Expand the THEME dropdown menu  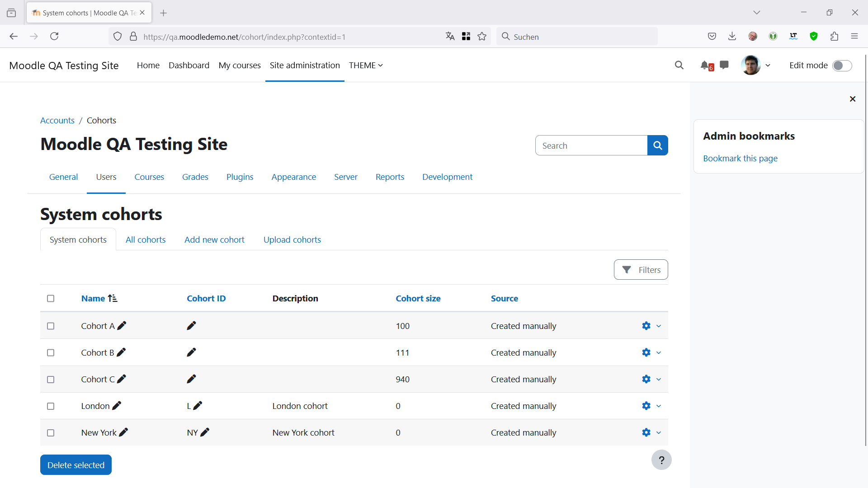[366, 65]
